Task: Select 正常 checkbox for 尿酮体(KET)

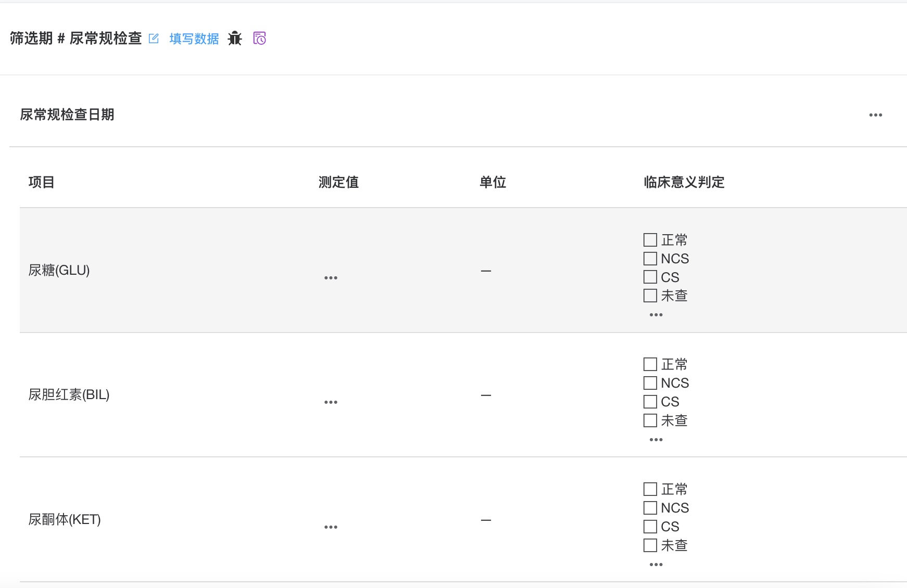Action: coord(650,489)
